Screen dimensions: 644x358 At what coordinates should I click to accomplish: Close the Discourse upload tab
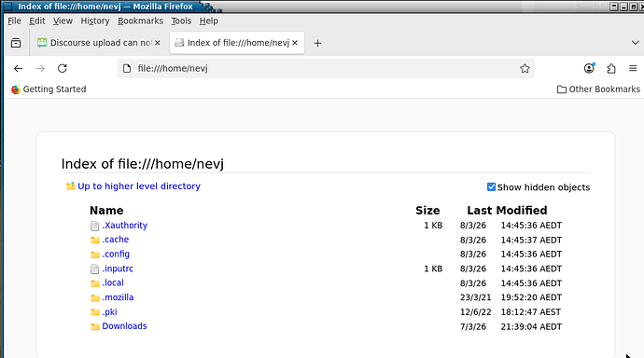[x=158, y=43]
